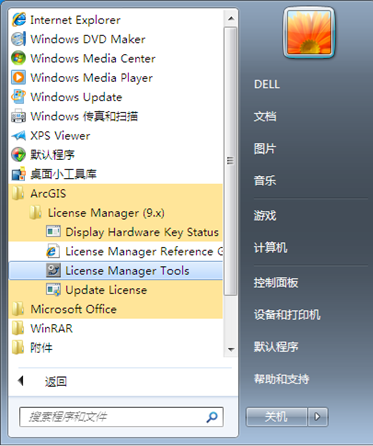Open Windows Update entry
373x446 pixels.
(115, 97)
